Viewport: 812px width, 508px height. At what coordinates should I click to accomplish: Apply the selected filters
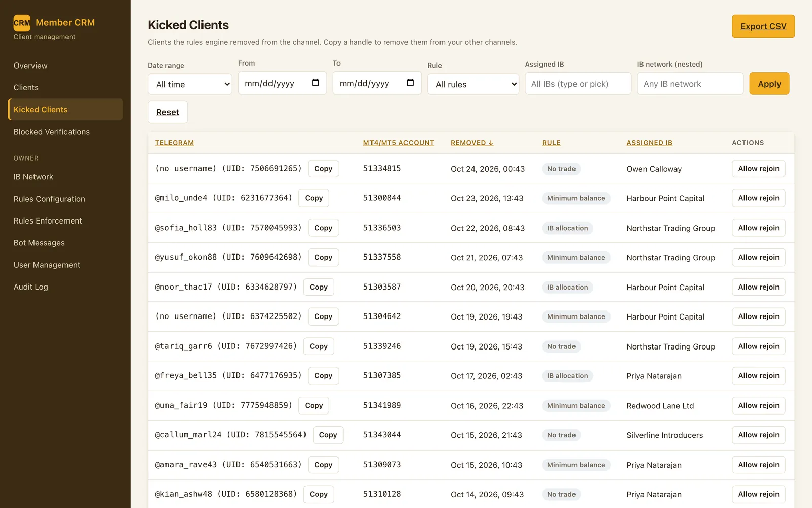pyautogui.click(x=769, y=84)
